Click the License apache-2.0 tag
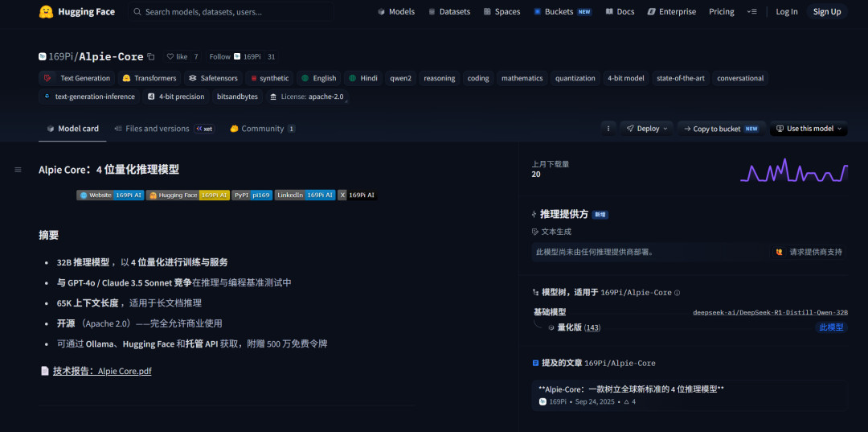This screenshot has width=868, height=432. [307, 97]
